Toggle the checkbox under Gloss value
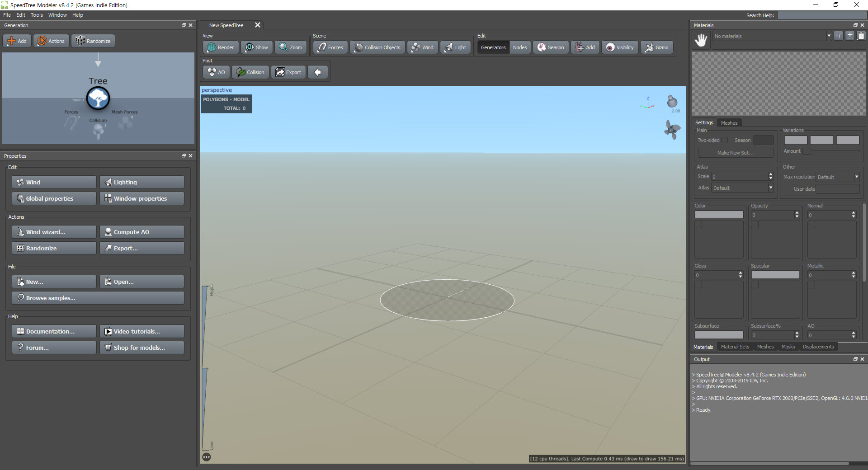 click(x=698, y=285)
